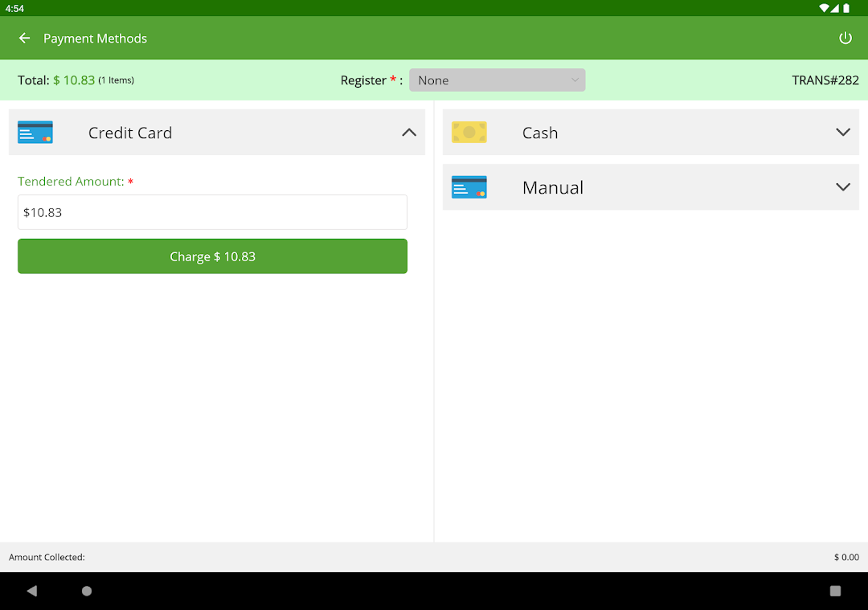This screenshot has width=868, height=610.
Task: Collapse the Credit Card section chevron
Action: pos(409,133)
